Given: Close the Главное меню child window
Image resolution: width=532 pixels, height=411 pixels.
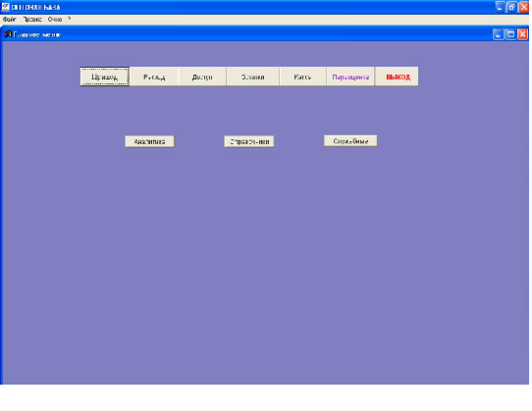Looking at the screenshot, I should 522,34.
